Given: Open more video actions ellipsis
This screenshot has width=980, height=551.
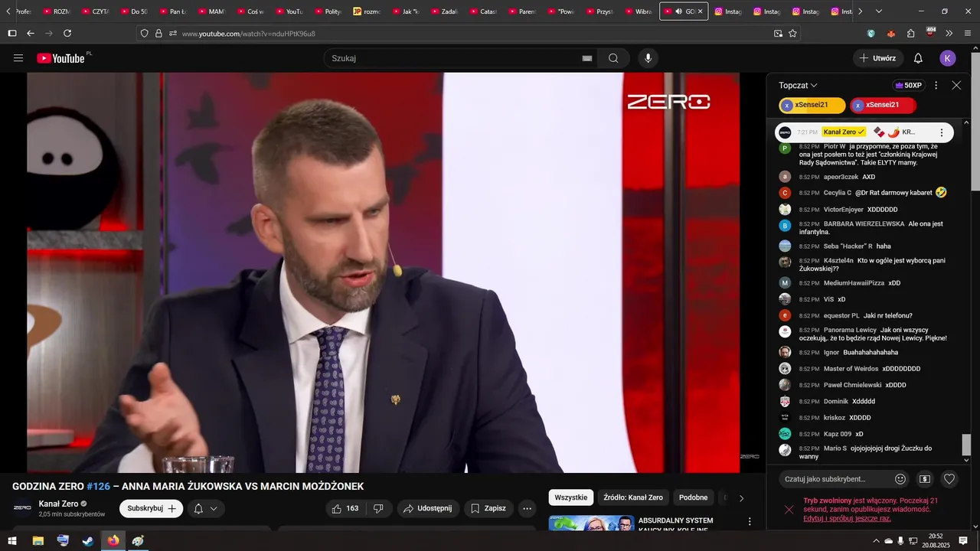Looking at the screenshot, I should coord(527,508).
